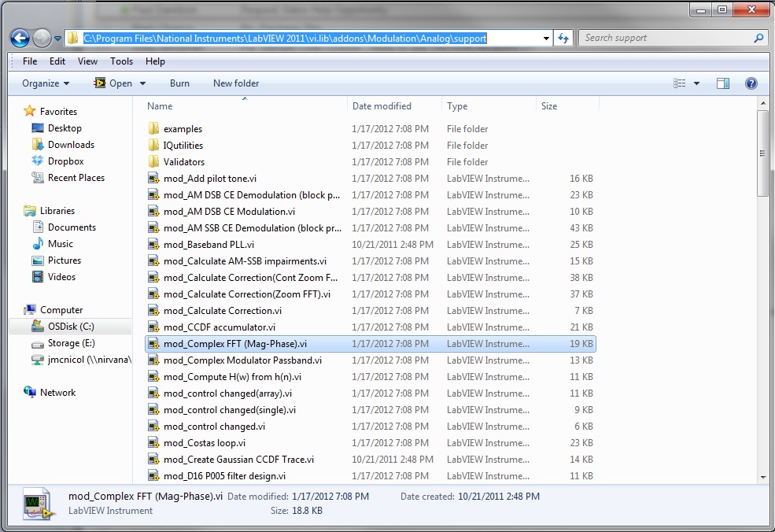This screenshot has height=532, width=775.
Task: Click the LabVIEW thumbnail in details pane
Action: (x=38, y=504)
